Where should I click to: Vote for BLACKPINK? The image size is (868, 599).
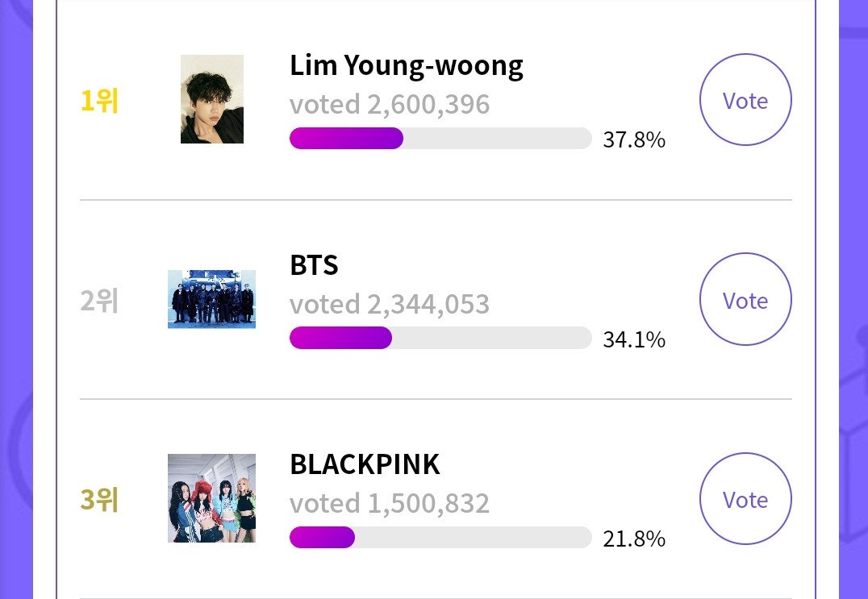(x=745, y=499)
